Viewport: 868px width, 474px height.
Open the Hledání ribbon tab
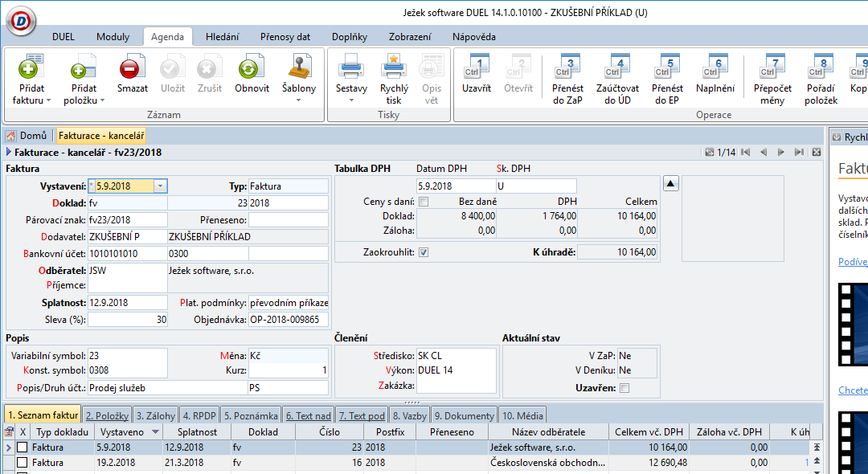(x=222, y=37)
